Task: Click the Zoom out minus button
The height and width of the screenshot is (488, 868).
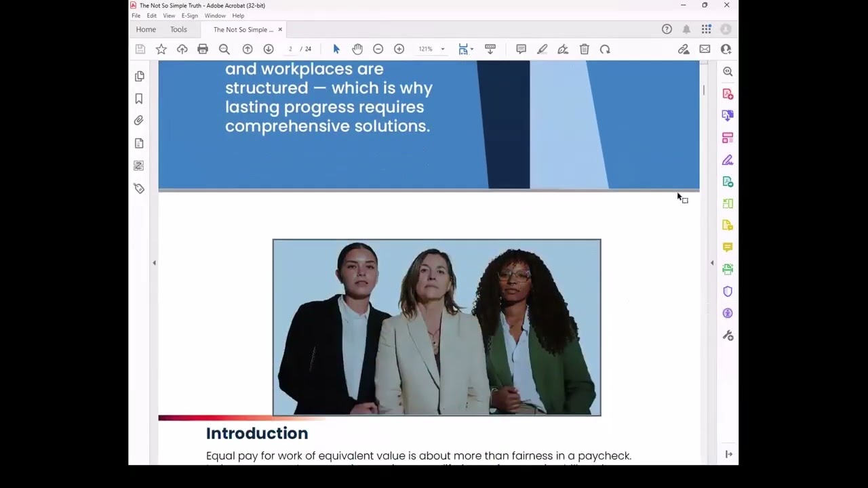Action: point(378,49)
